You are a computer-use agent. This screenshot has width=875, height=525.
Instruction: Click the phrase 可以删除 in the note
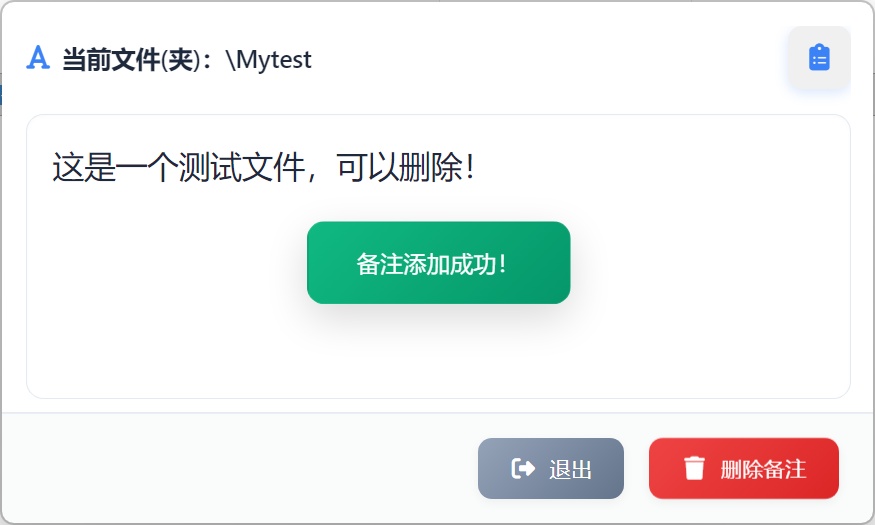(400, 167)
